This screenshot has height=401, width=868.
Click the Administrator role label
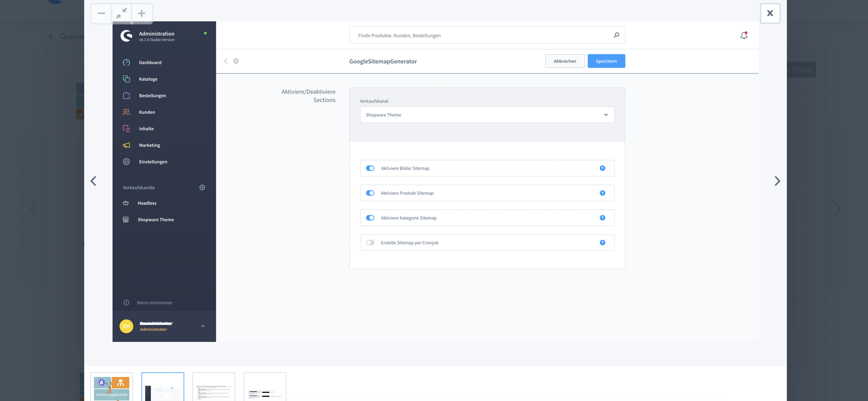click(153, 330)
